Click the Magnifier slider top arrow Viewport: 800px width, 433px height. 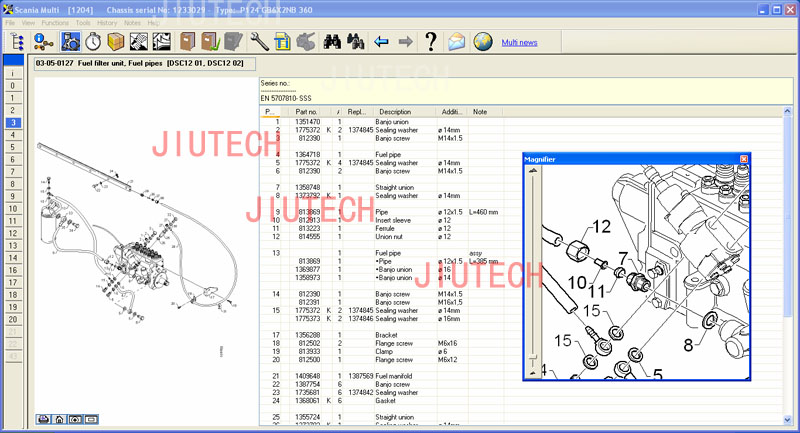click(533, 171)
